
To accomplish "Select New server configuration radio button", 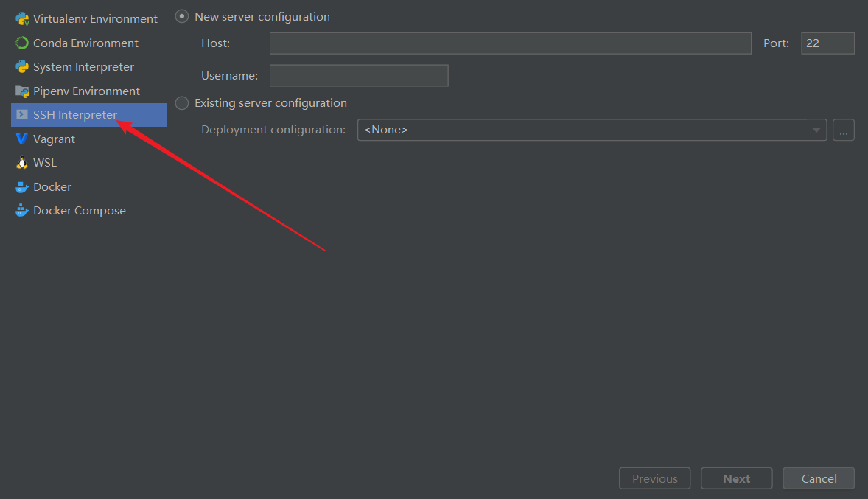I will [x=182, y=16].
